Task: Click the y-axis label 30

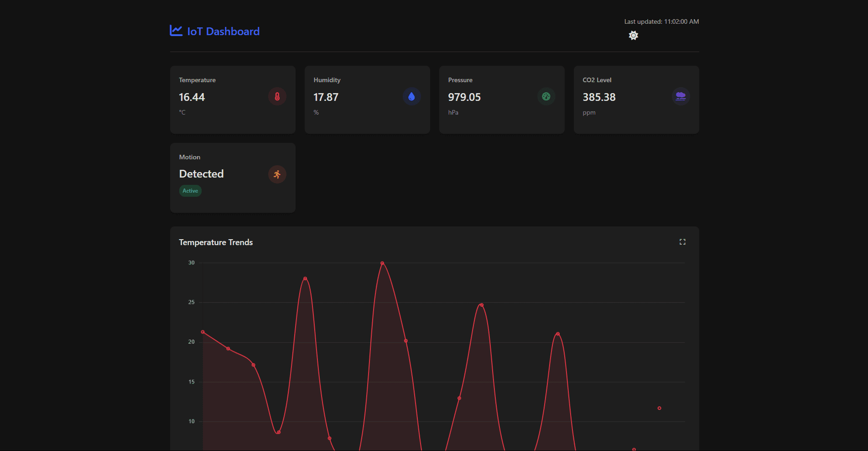Action: coord(192,262)
